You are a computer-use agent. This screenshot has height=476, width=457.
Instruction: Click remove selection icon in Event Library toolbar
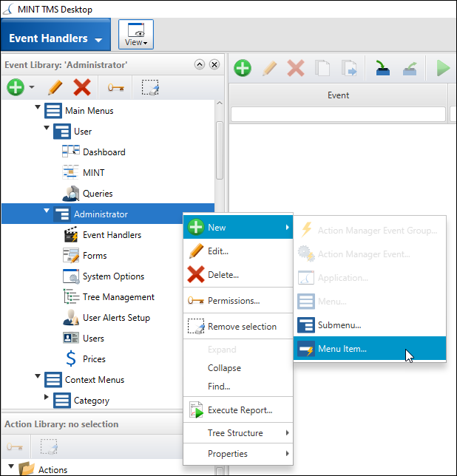coord(150,87)
